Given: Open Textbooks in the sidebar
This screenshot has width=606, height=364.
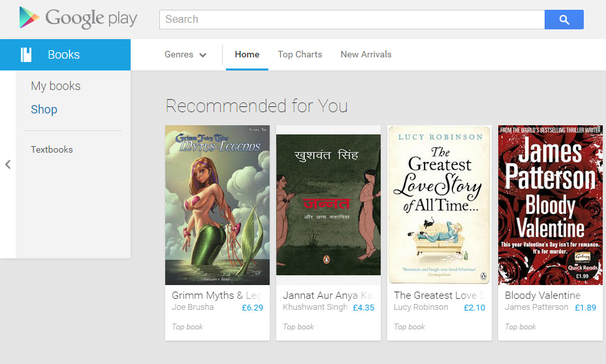Looking at the screenshot, I should (52, 150).
